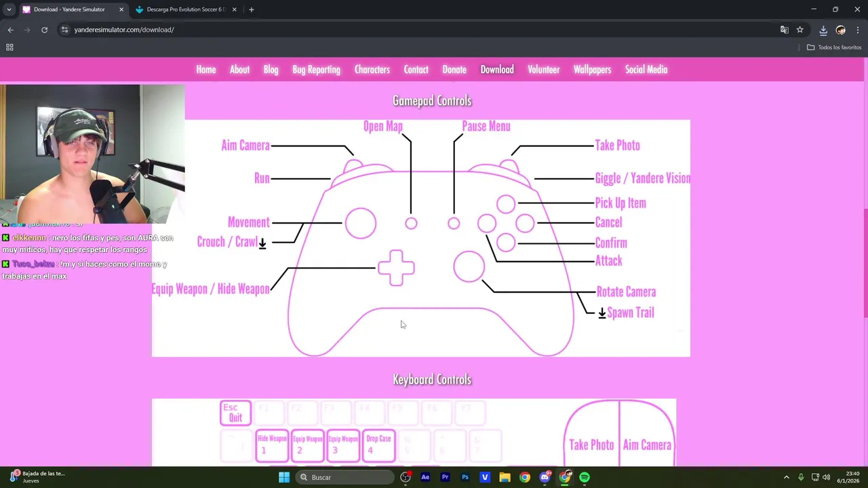Screen dimensions: 868x488
Task: Open Spotify from the taskbar
Action: tap(585, 477)
